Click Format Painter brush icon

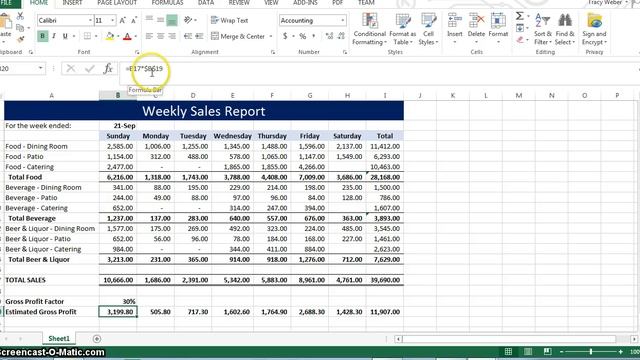20,40
